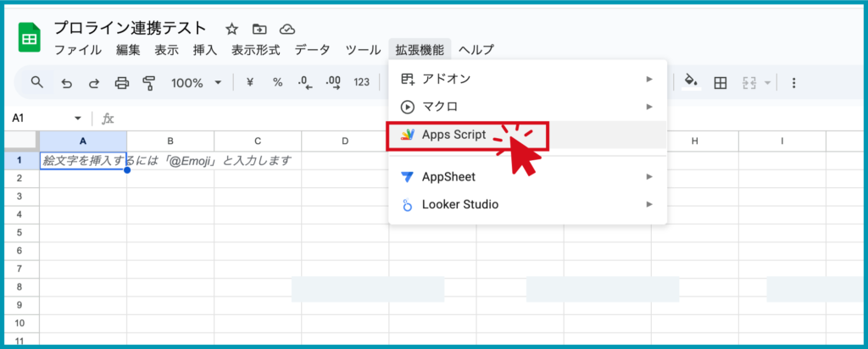This screenshot has height=349, width=868.
Task: Decrease decimal places
Action: [305, 82]
